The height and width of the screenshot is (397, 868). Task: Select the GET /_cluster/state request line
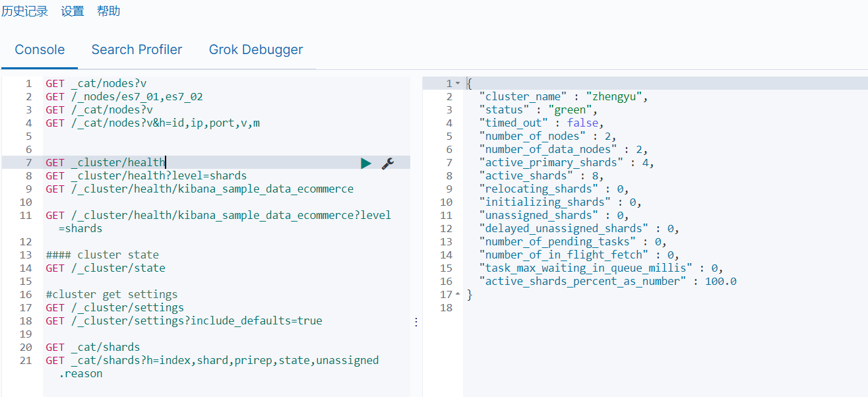pyautogui.click(x=106, y=268)
